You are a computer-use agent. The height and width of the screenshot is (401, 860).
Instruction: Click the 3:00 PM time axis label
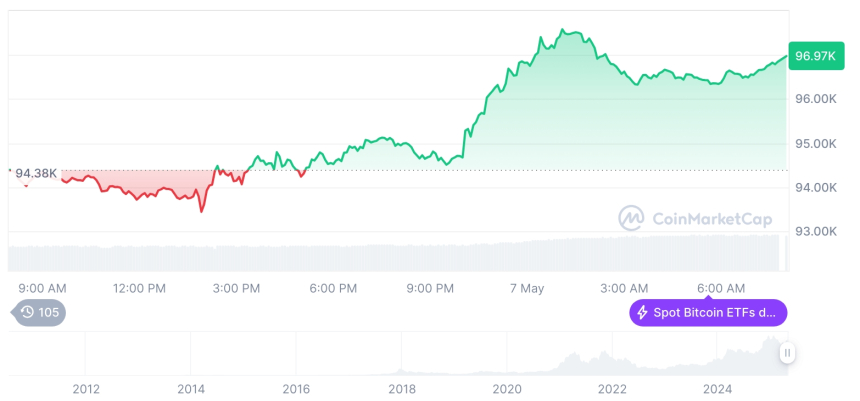point(237,288)
